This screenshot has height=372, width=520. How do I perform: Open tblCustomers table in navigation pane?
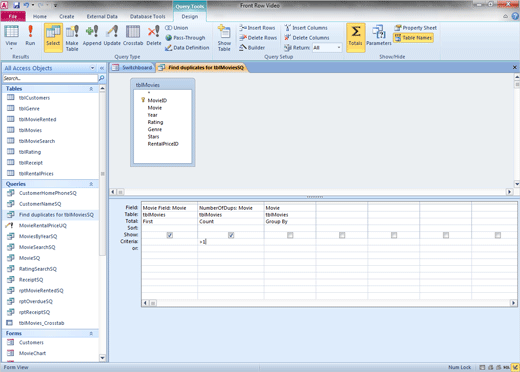tap(34, 98)
